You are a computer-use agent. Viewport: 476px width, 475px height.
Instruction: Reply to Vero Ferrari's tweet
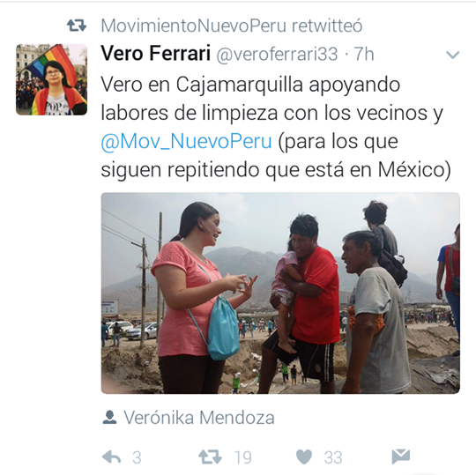tap(111, 456)
